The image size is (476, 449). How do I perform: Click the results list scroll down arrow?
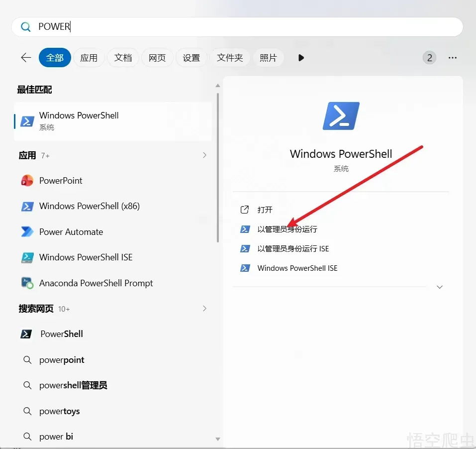coord(218,439)
